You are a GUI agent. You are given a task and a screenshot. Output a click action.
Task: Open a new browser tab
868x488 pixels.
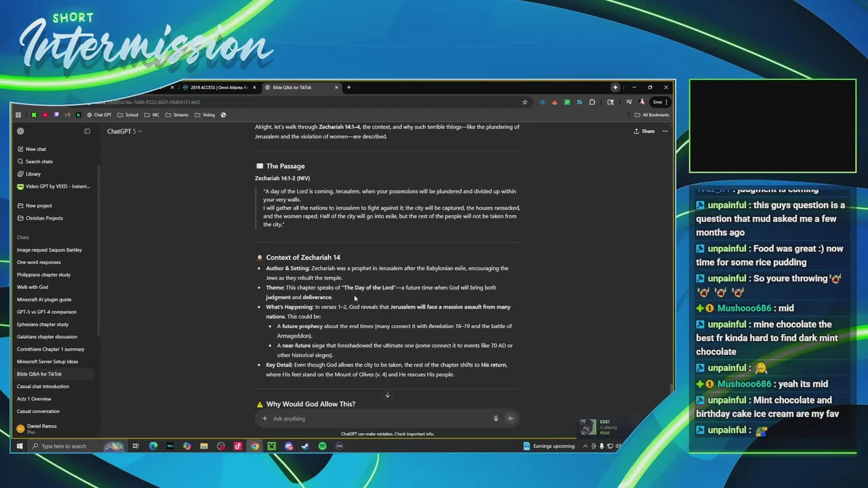coord(349,87)
